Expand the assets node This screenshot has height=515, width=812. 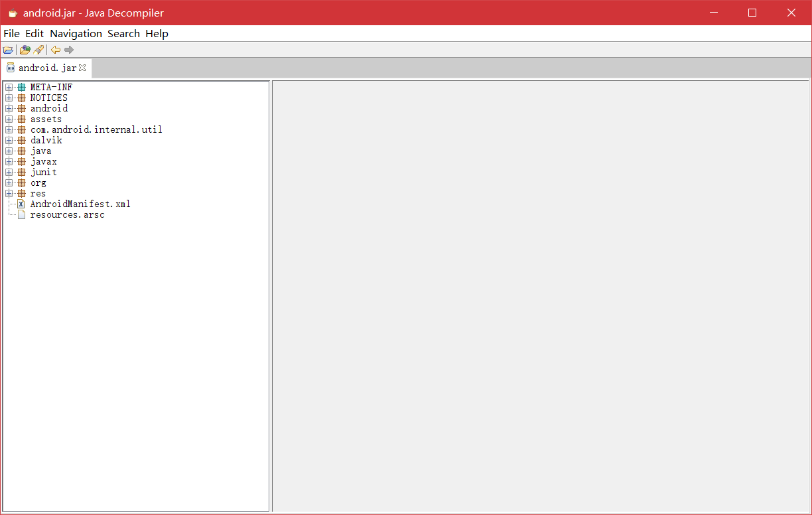(9, 119)
